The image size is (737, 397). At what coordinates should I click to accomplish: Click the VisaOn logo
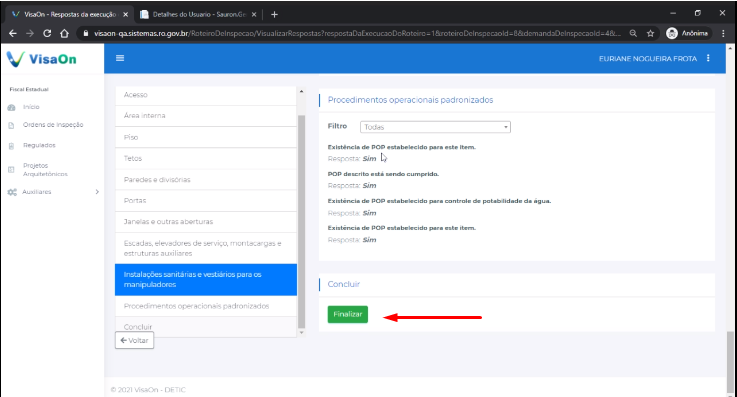(41, 59)
